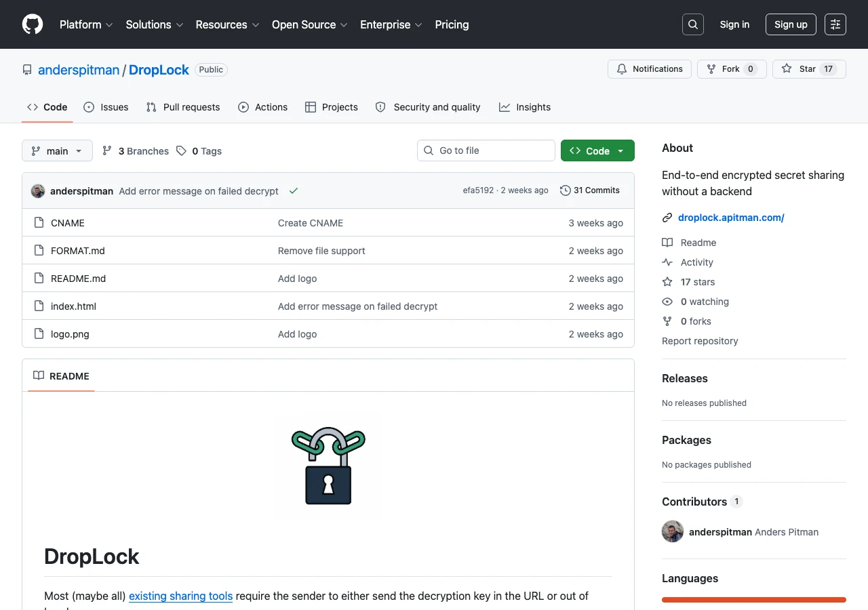Expand the Open Source menu
The height and width of the screenshot is (610, 868).
[x=309, y=24]
